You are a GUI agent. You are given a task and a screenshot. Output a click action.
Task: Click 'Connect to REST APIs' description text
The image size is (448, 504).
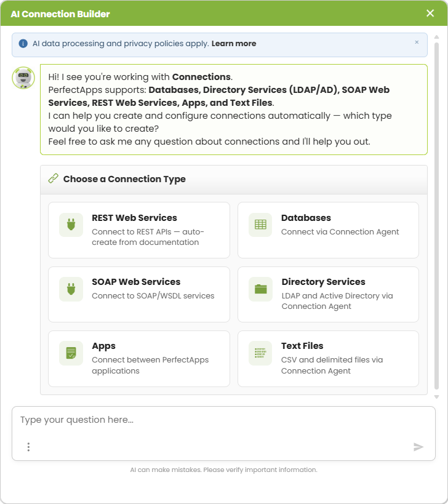click(x=148, y=237)
